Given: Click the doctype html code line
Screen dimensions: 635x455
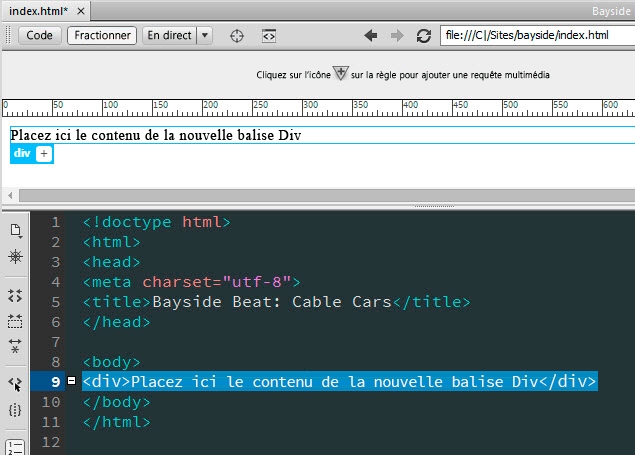Looking at the screenshot, I should point(157,222).
